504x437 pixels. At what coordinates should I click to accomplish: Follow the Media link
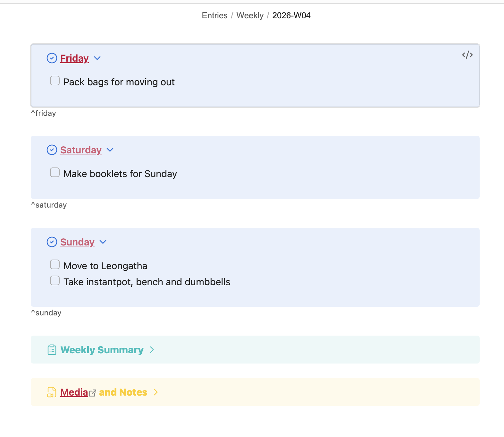click(74, 392)
